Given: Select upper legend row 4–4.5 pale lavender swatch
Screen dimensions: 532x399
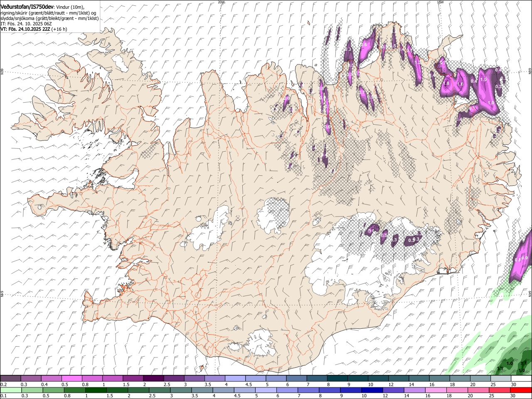Looking at the screenshot, I should tap(235, 379).
